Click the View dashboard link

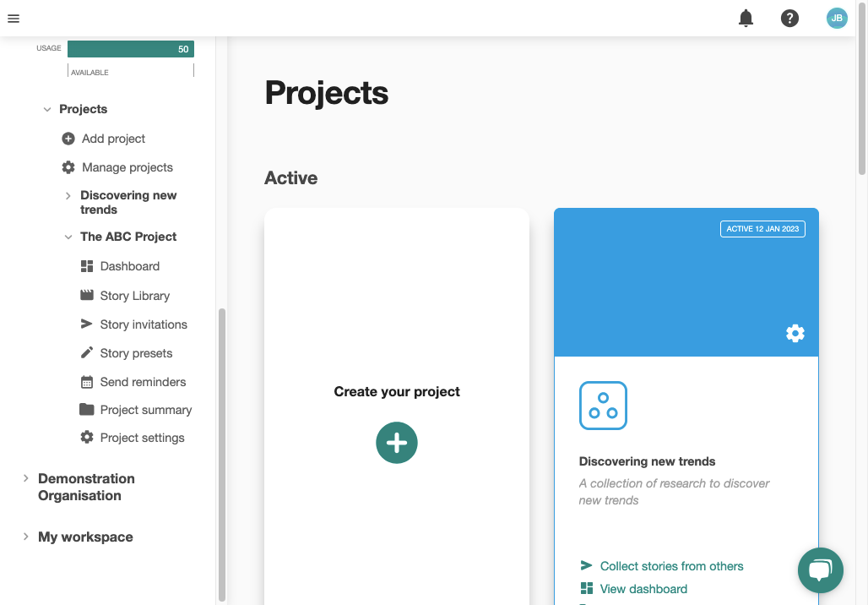[643, 589]
